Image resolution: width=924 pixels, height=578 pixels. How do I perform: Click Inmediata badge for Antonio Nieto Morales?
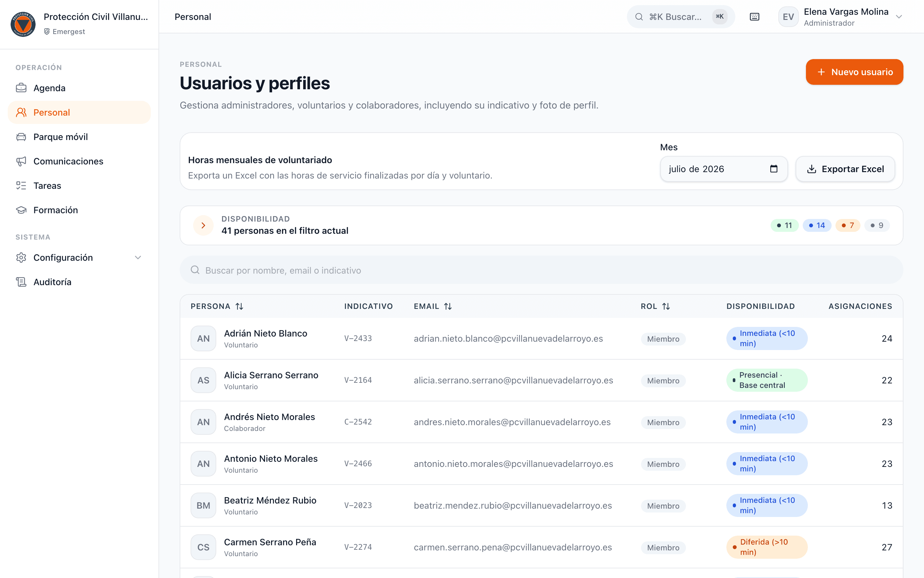point(767,464)
